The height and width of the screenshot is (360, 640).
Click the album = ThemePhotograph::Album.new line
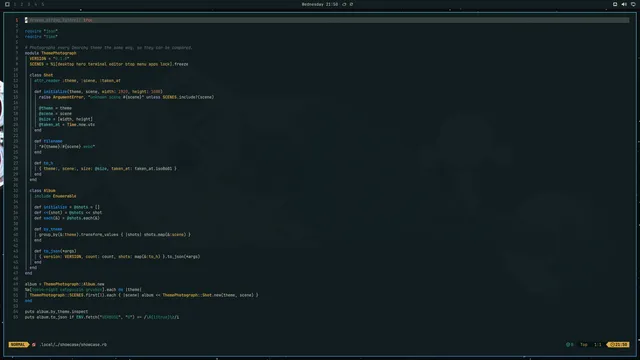pos(64,284)
